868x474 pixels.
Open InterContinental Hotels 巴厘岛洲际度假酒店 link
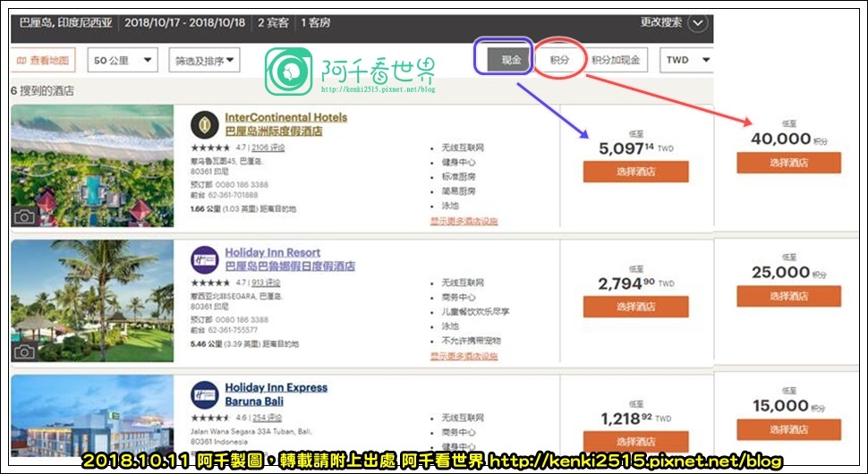coord(285,124)
